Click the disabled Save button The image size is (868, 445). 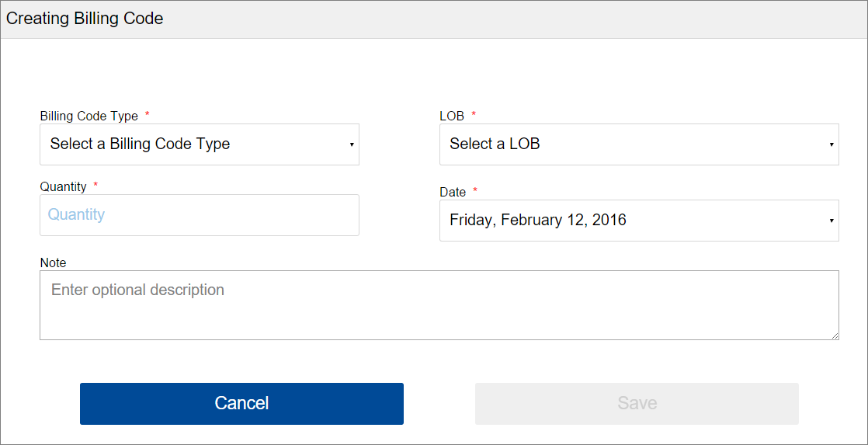tap(637, 404)
